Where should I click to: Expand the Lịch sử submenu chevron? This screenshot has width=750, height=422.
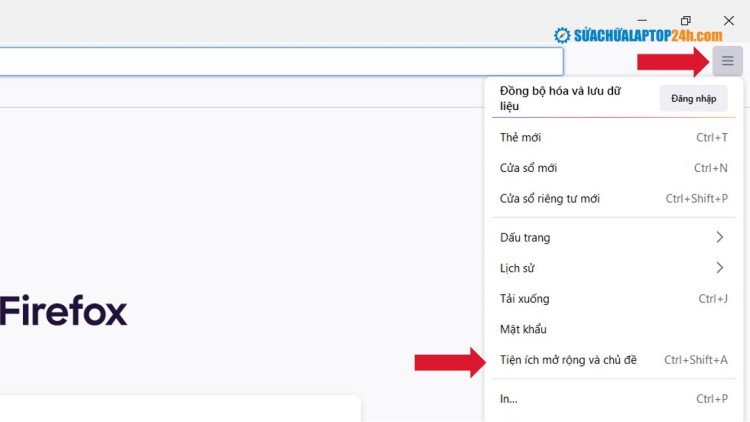click(x=719, y=268)
